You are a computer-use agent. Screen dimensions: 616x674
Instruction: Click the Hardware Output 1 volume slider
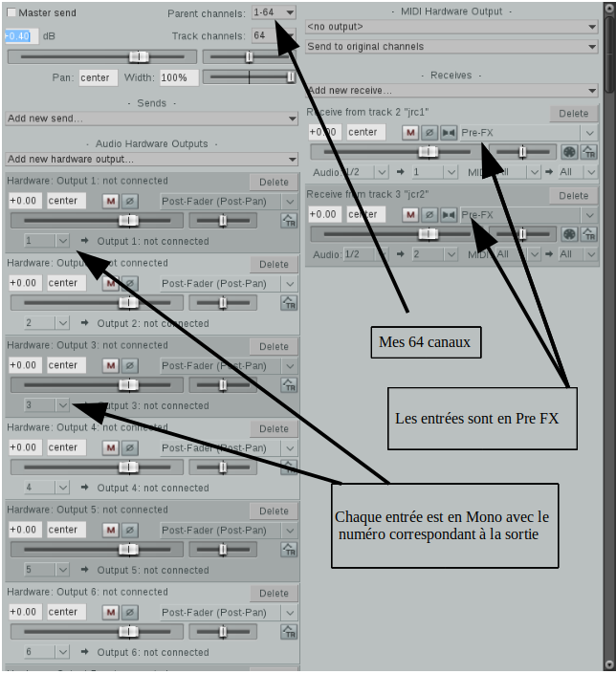click(x=98, y=221)
